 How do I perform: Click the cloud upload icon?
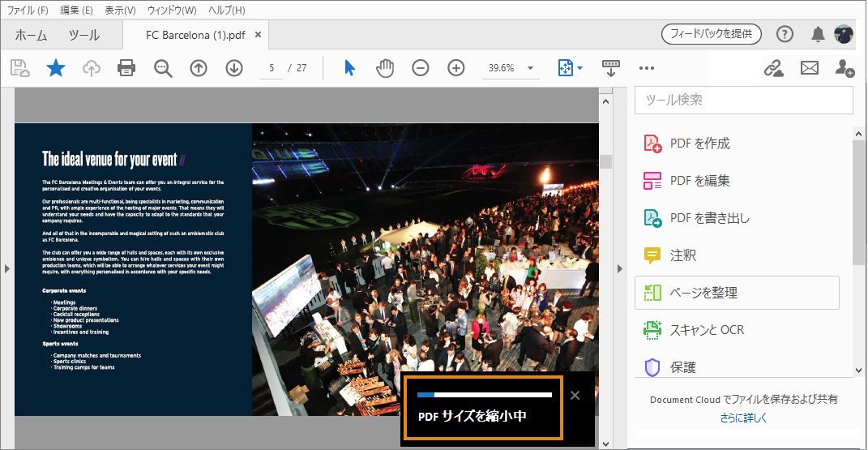(92, 68)
